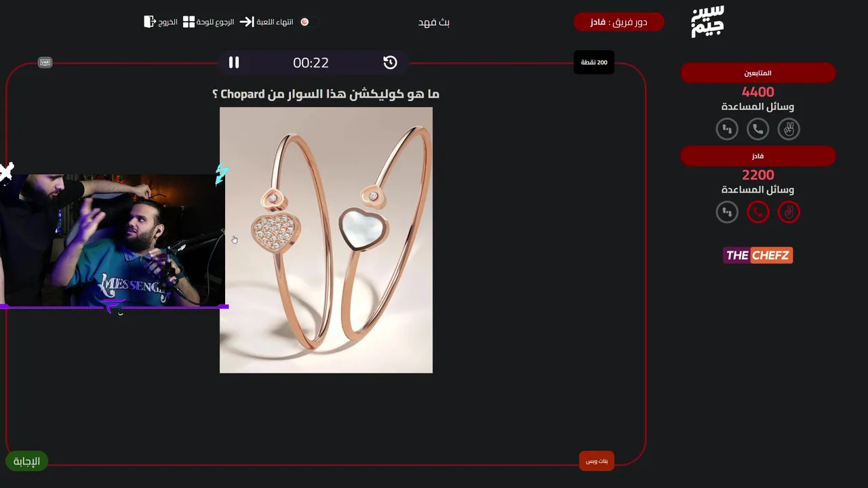The image size is (868, 488).
Task: Click the board grid icon
Action: [189, 22]
